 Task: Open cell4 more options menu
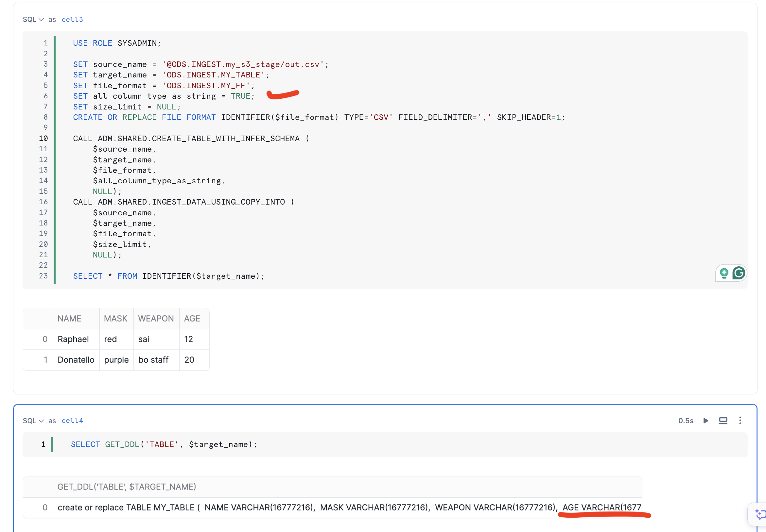740,421
